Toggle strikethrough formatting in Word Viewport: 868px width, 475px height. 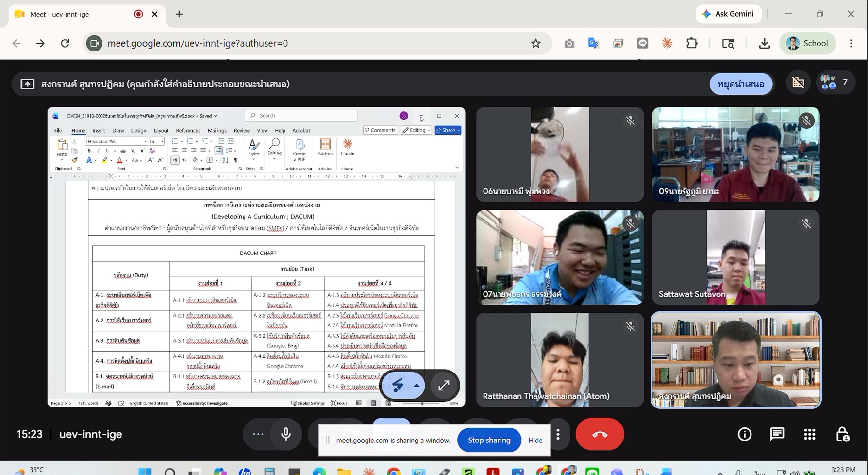click(x=123, y=151)
